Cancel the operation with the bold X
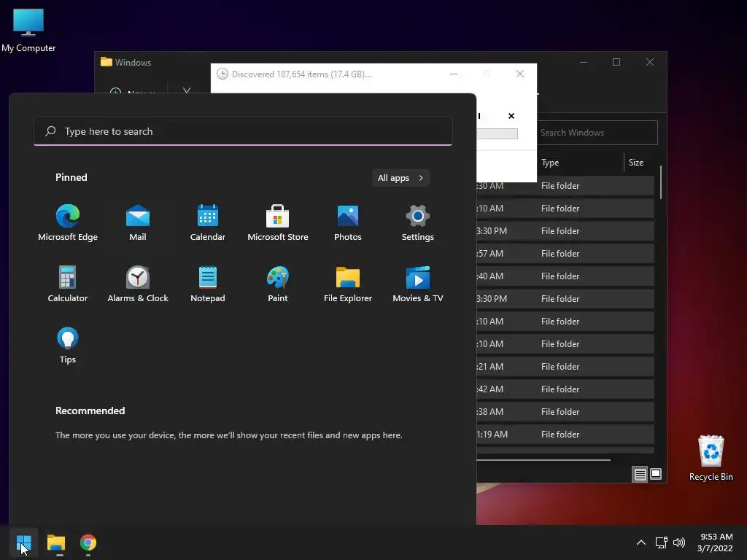 pos(511,116)
